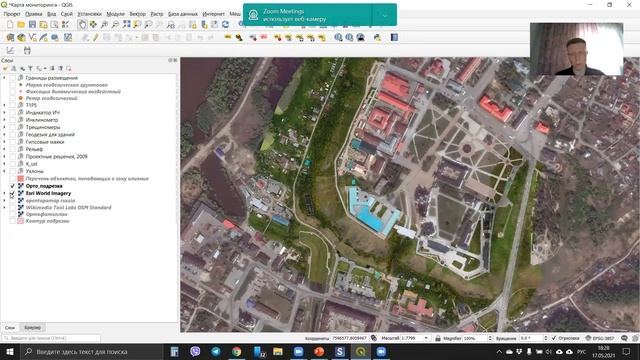Click the elevation profile chart icon
Viewport: 640px width, 360px height.
(10, 51)
